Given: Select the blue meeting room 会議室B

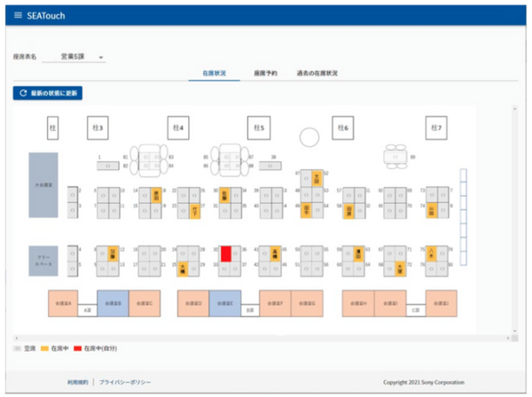Looking at the screenshot, I should [x=113, y=303].
